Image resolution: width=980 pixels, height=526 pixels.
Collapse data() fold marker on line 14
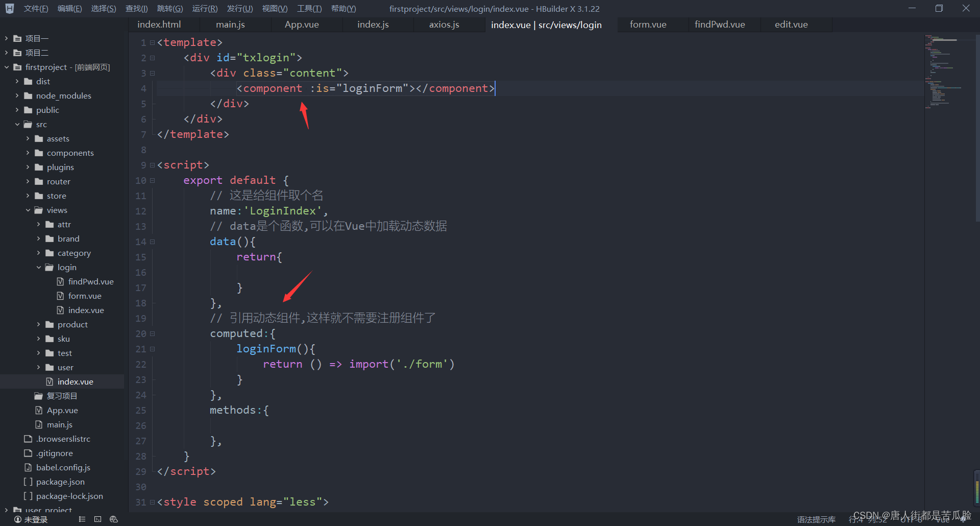pyautogui.click(x=152, y=242)
